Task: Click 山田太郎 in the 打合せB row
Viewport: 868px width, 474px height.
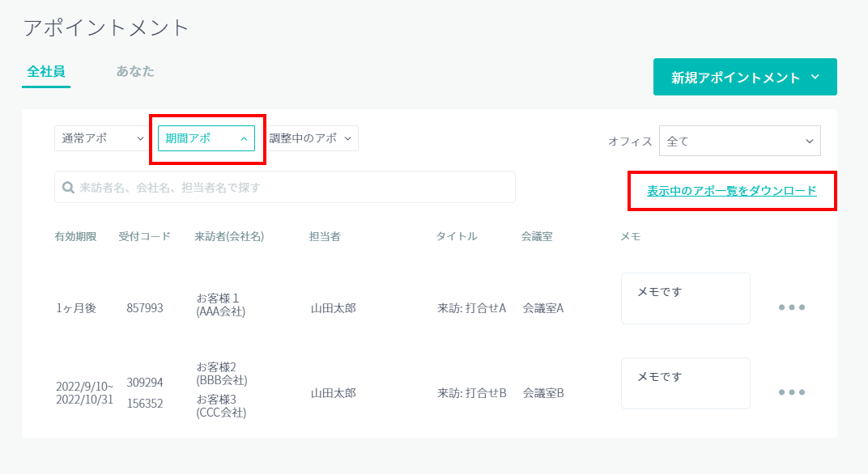Action: (334, 393)
